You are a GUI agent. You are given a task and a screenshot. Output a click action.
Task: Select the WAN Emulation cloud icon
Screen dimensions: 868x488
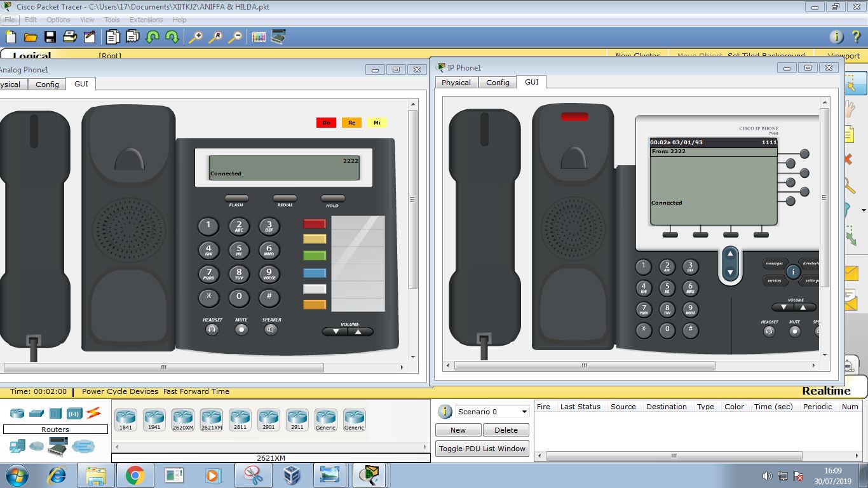(x=37, y=447)
